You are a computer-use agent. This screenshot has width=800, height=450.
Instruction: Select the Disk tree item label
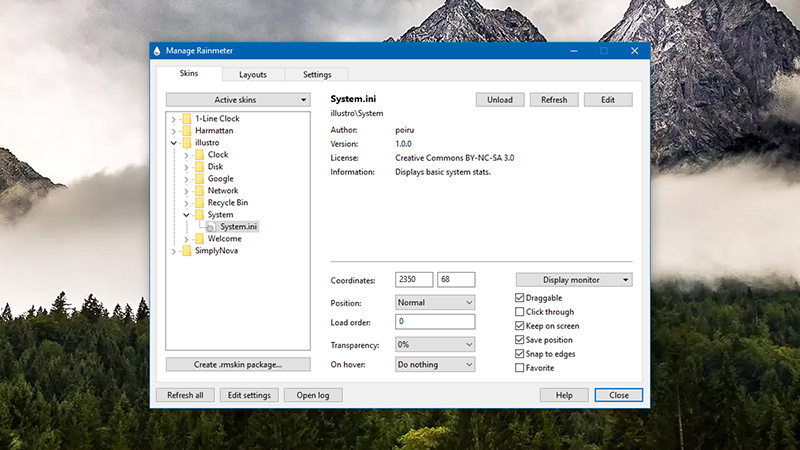pos(215,167)
